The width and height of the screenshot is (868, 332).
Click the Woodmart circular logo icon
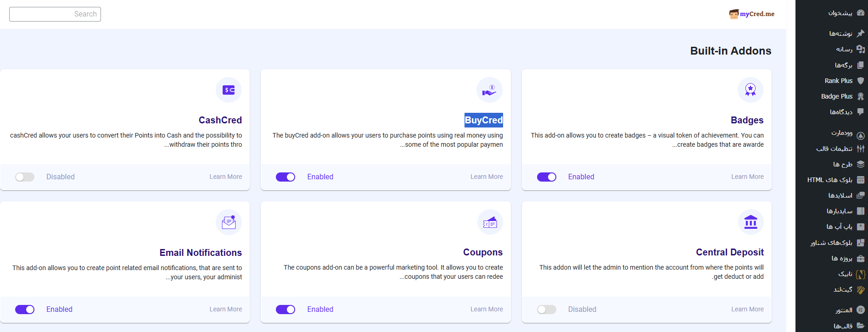click(861, 135)
